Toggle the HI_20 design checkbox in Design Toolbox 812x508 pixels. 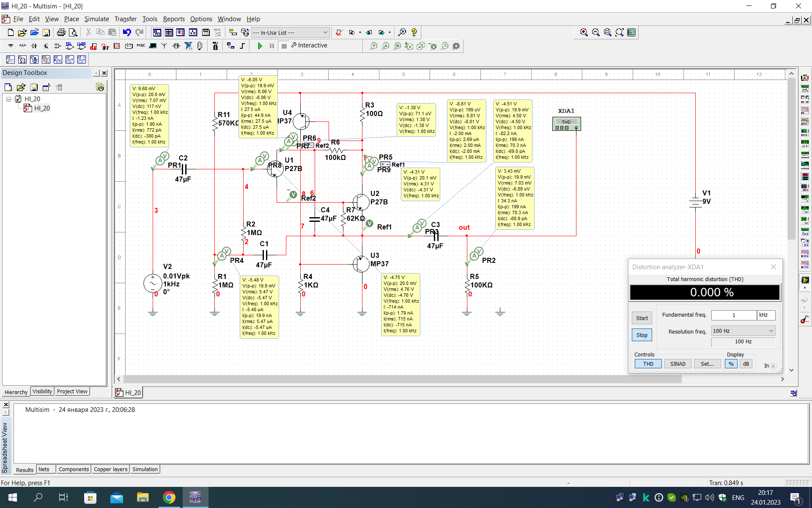click(x=18, y=99)
